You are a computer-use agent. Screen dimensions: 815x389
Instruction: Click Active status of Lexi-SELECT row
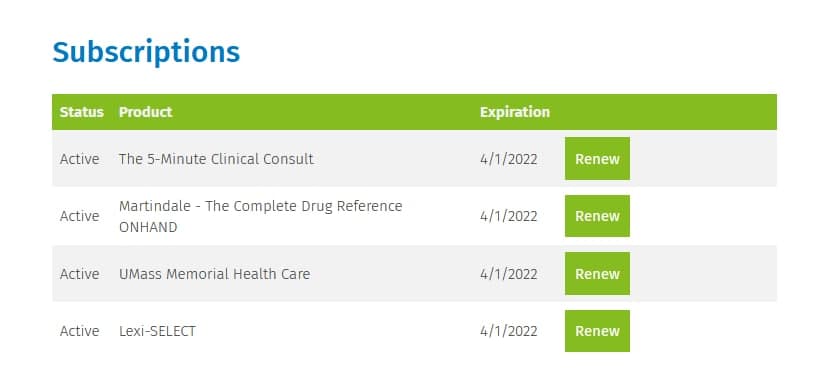[x=80, y=331]
